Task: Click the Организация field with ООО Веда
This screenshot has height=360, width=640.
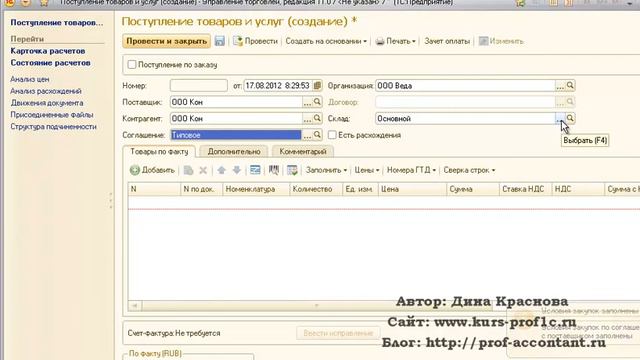Action: [x=465, y=86]
